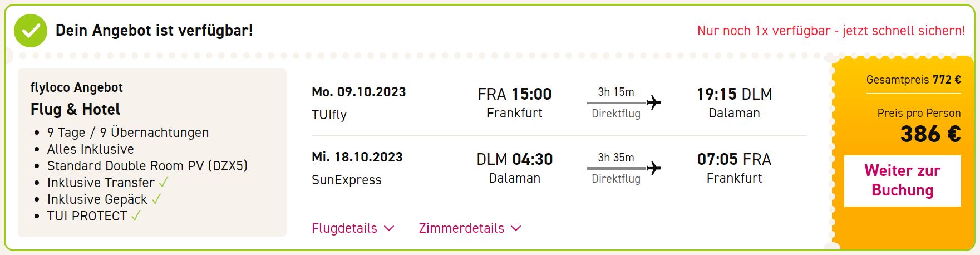Click chevron arrow next to Flugdetails
The image size is (980, 255).
[389, 228]
